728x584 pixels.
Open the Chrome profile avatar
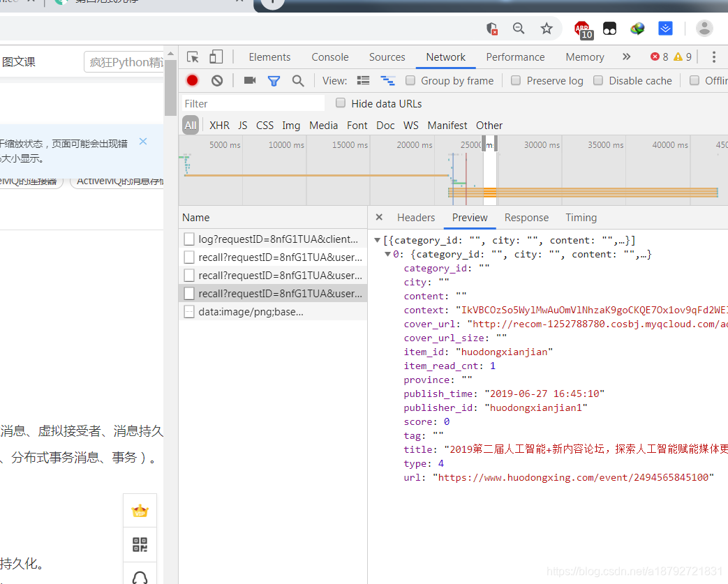pos(704,29)
